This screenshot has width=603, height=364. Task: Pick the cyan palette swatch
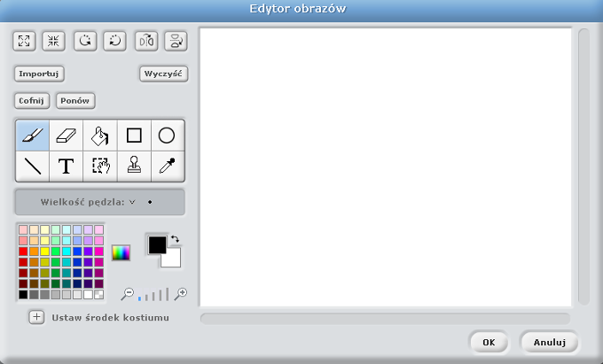pyautogui.click(x=67, y=252)
